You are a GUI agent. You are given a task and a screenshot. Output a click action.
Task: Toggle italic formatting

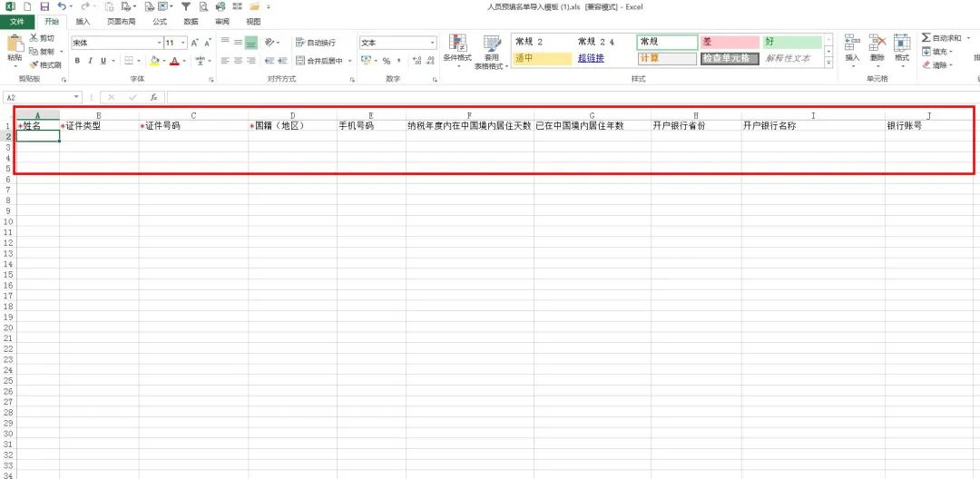point(90,61)
